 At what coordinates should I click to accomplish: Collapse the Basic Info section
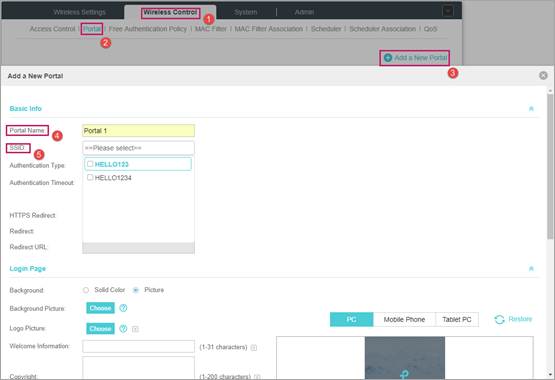pyautogui.click(x=531, y=109)
